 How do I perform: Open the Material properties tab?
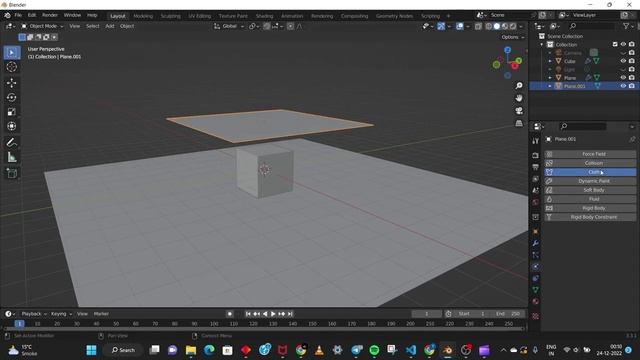tap(536, 302)
